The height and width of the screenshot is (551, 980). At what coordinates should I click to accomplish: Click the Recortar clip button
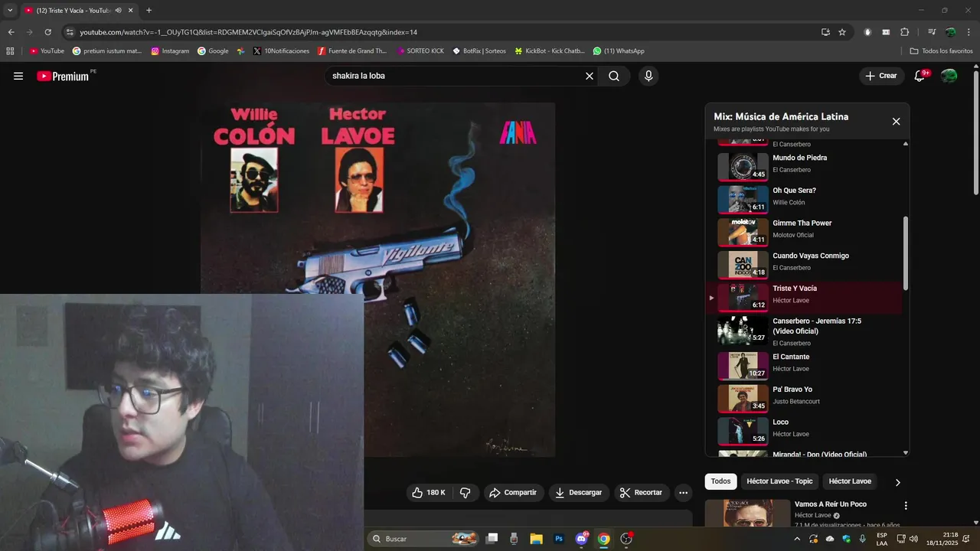[x=642, y=493]
